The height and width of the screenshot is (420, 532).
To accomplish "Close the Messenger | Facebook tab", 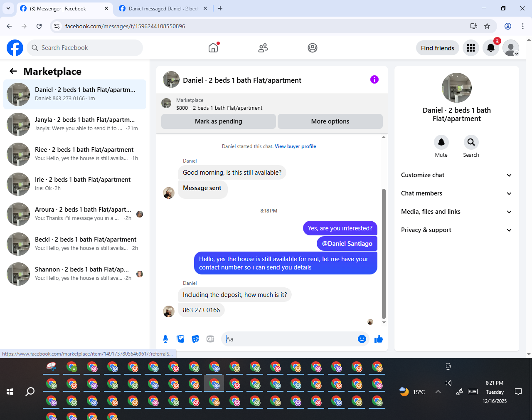I will coord(106,8).
